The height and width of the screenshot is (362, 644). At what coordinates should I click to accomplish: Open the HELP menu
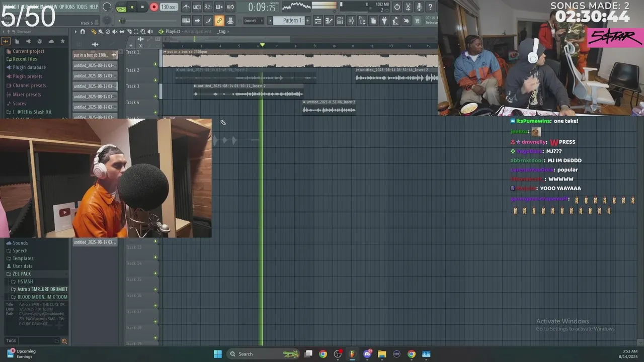(94, 7)
